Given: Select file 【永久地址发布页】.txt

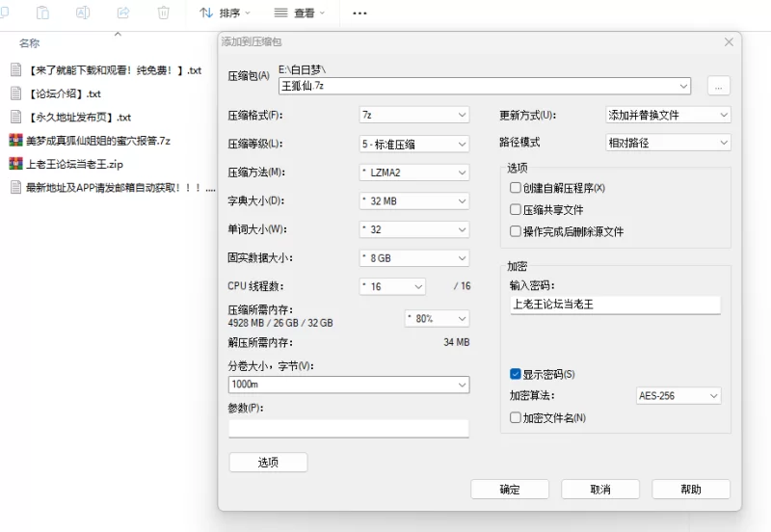Looking at the screenshot, I should (x=70, y=117).
